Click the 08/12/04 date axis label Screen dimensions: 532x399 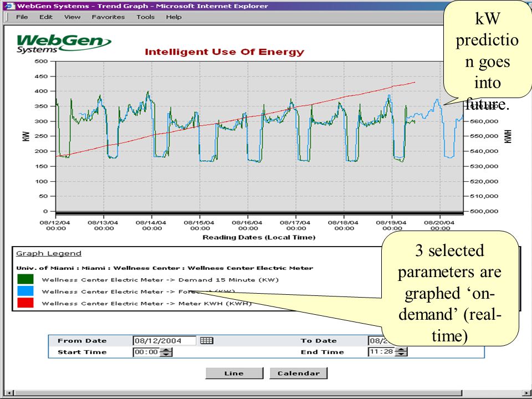pyautogui.click(x=55, y=226)
